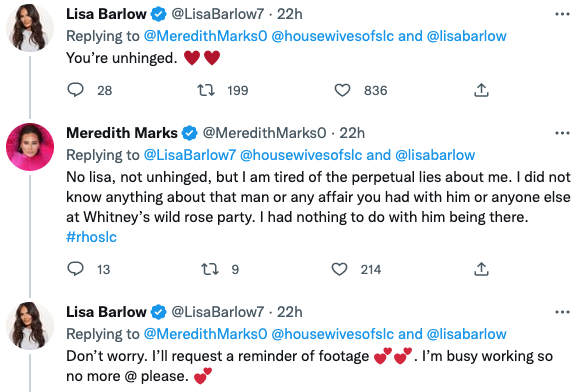587x392 pixels.
Task: Like the tweet with 836 likes
Action: pyautogui.click(x=342, y=90)
